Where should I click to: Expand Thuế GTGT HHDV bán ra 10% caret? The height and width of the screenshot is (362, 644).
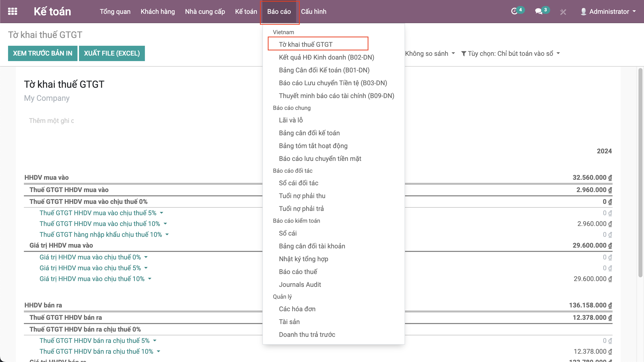click(x=158, y=351)
